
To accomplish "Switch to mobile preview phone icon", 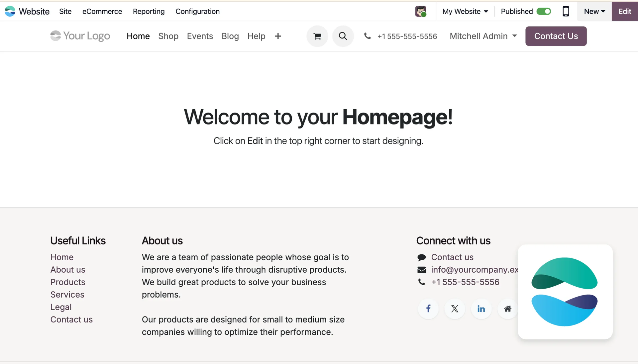I will point(566,11).
